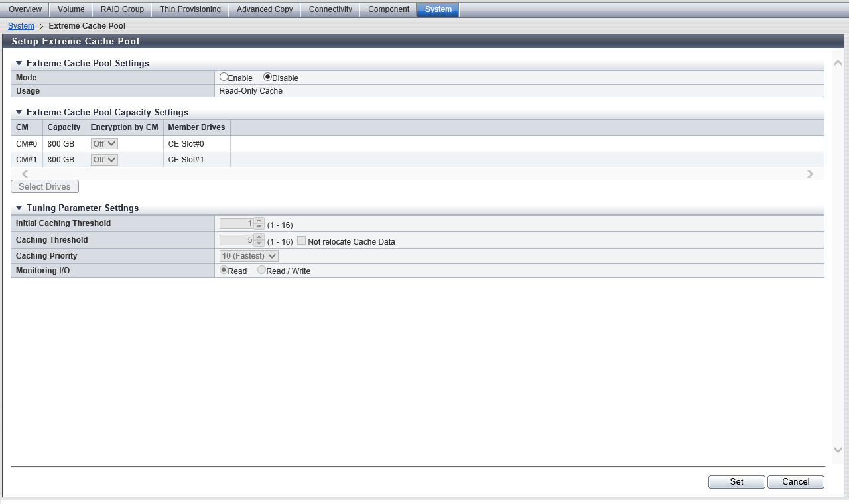Select the Enable mode radio button
Viewport: 849px width, 504px height.
tap(224, 77)
